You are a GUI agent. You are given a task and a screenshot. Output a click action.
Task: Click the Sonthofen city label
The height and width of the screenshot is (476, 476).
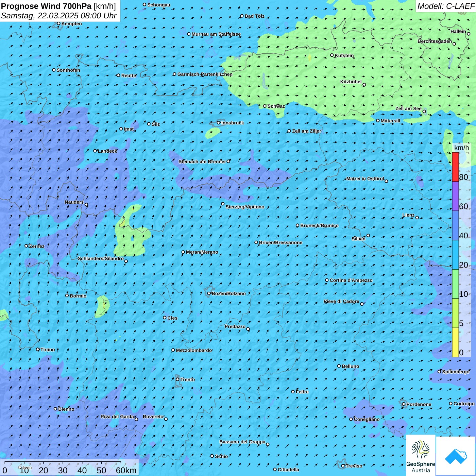pyautogui.click(x=68, y=70)
